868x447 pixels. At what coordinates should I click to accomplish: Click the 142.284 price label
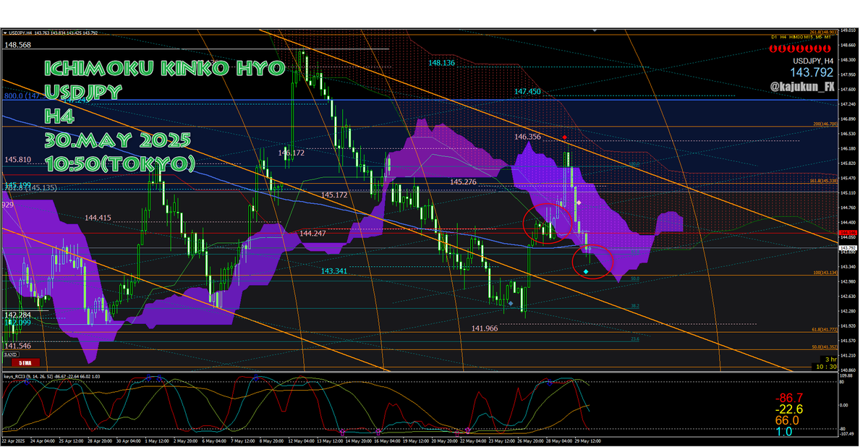point(18,315)
